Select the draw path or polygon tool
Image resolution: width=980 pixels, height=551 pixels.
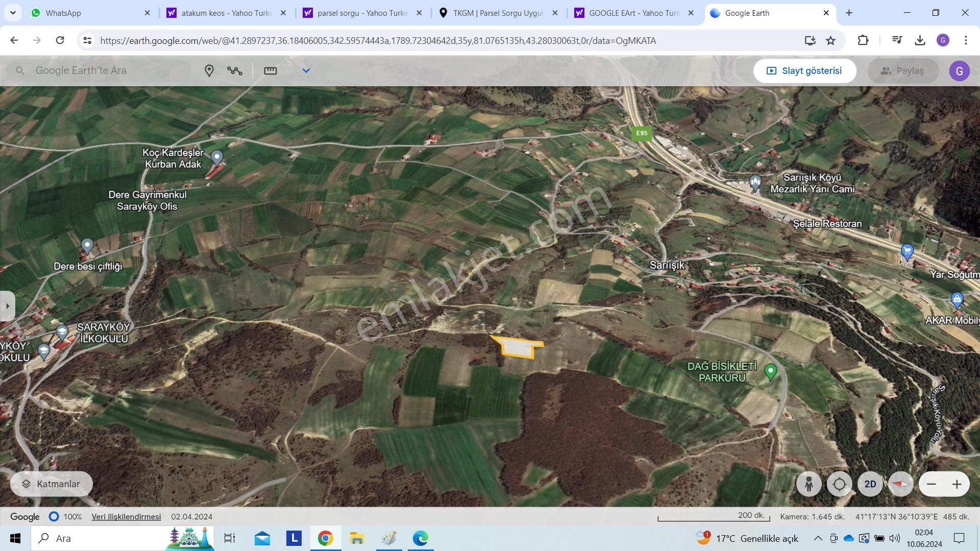point(235,71)
